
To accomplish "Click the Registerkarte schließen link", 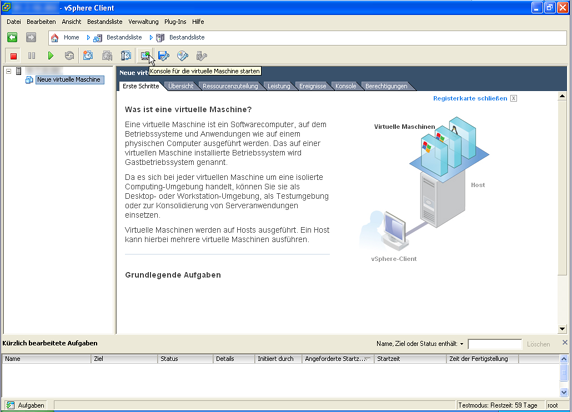I will [470, 99].
